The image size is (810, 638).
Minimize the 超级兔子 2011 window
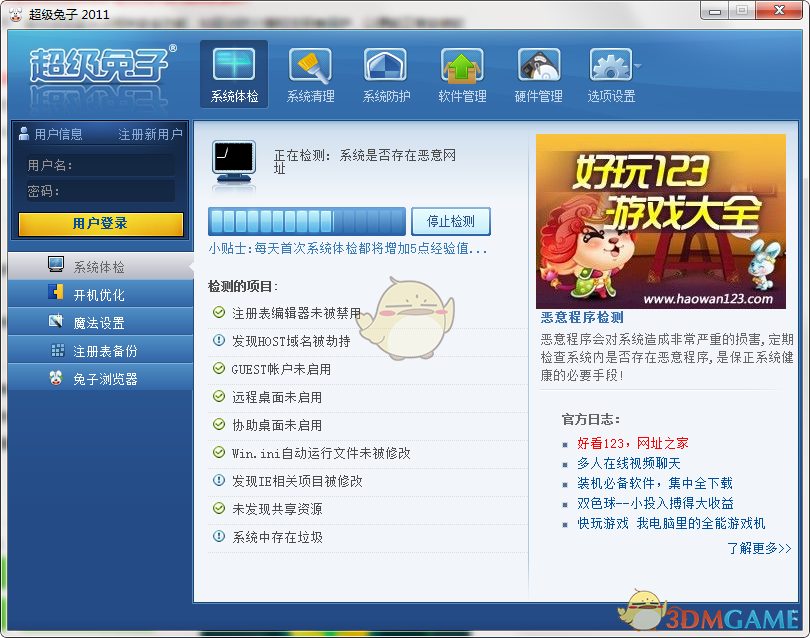715,11
